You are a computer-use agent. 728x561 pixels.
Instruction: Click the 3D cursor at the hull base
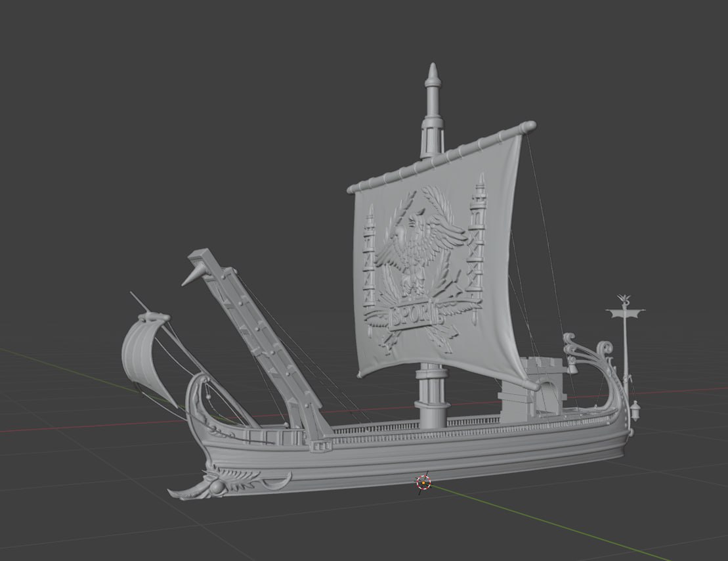click(x=423, y=483)
